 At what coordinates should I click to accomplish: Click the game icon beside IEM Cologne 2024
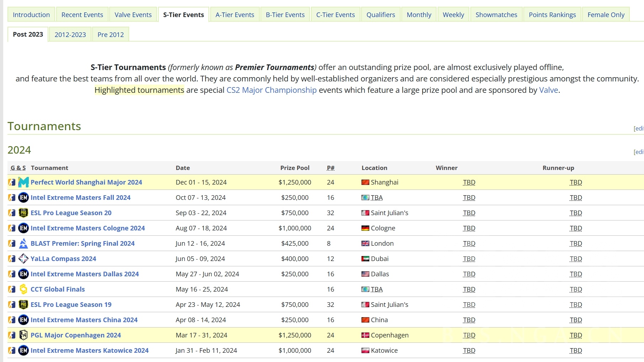click(x=12, y=228)
